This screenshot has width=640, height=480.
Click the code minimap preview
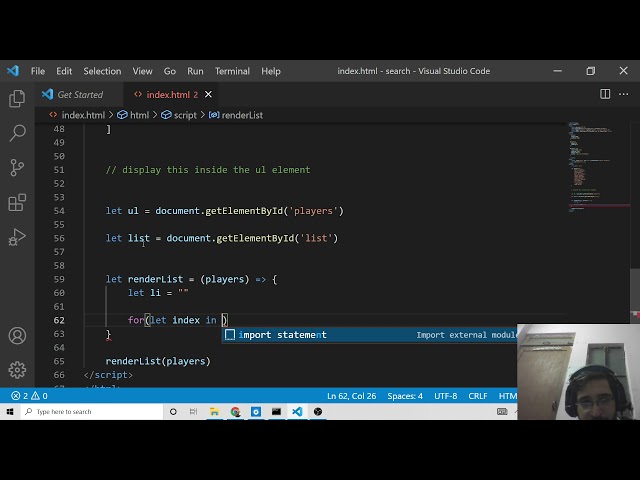click(x=598, y=167)
